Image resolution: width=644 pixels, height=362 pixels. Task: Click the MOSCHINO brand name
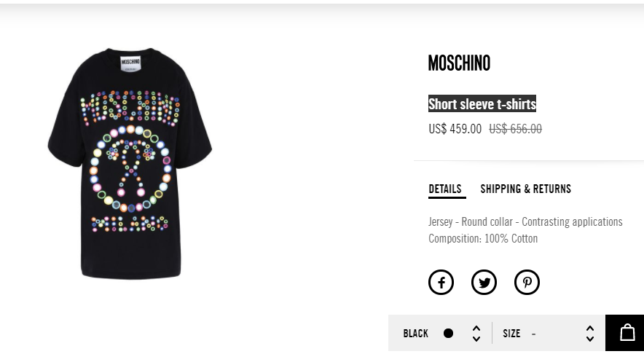tap(459, 64)
